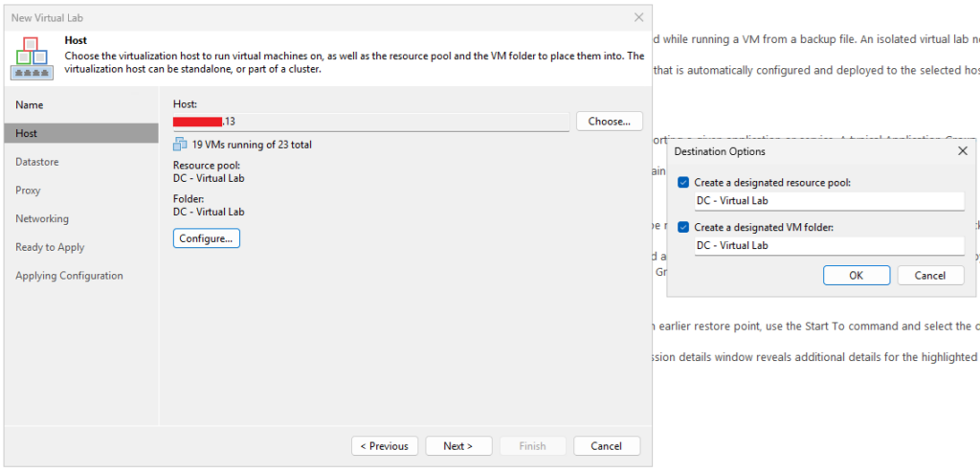Close the Destination Options dialog
This screenshot has width=980, height=473.
pyautogui.click(x=963, y=151)
